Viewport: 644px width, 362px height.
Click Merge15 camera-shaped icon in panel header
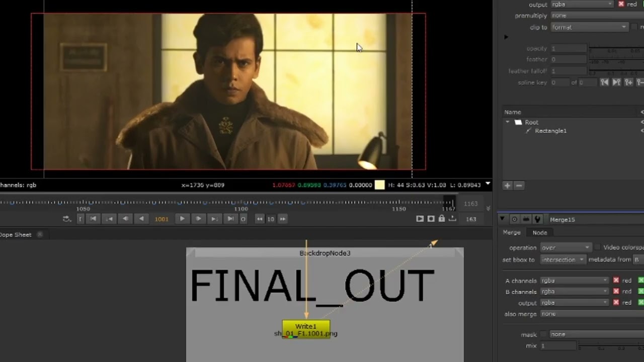click(526, 219)
